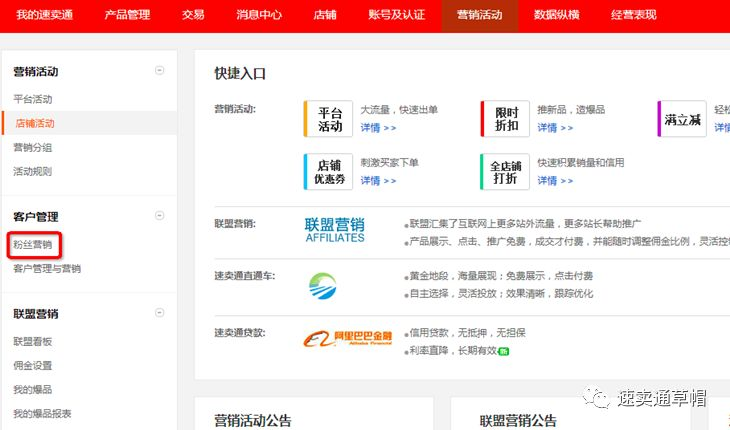Open 粉丝营销 in the sidebar
Viewport: 730px width, 430px height.
(33, 245)
